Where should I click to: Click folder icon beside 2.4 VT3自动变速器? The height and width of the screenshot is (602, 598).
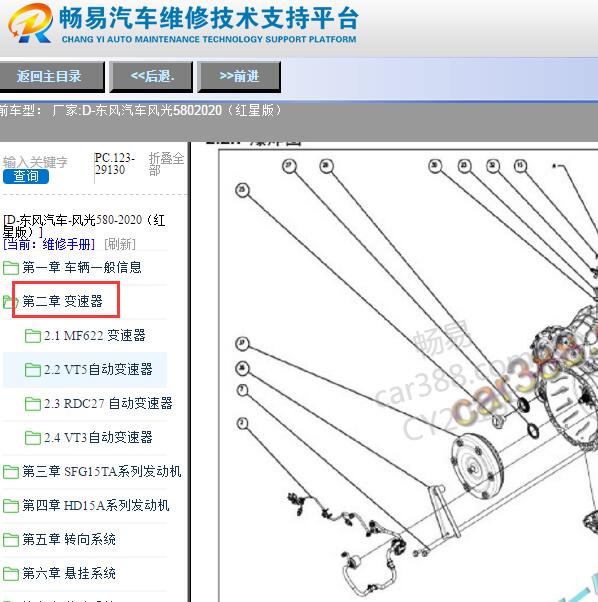click(33, 438)
